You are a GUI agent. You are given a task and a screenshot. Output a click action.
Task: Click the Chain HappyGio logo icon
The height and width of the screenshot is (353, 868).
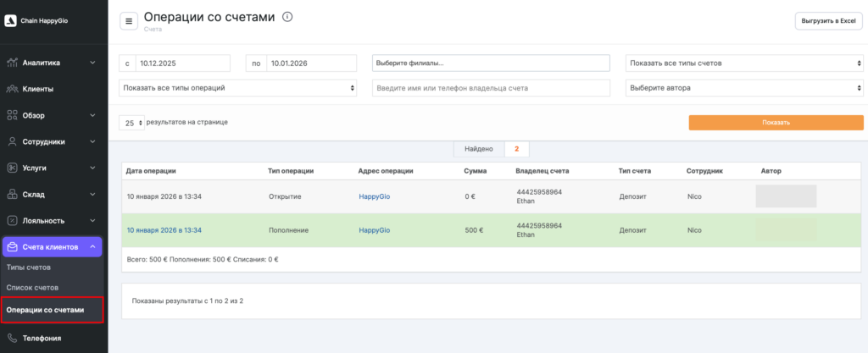[x=11, y=21]
